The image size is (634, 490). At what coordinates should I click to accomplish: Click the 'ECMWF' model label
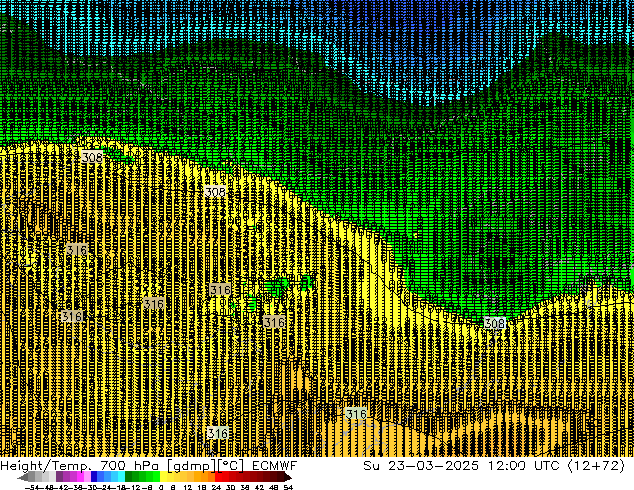click(x=275, y=466)
